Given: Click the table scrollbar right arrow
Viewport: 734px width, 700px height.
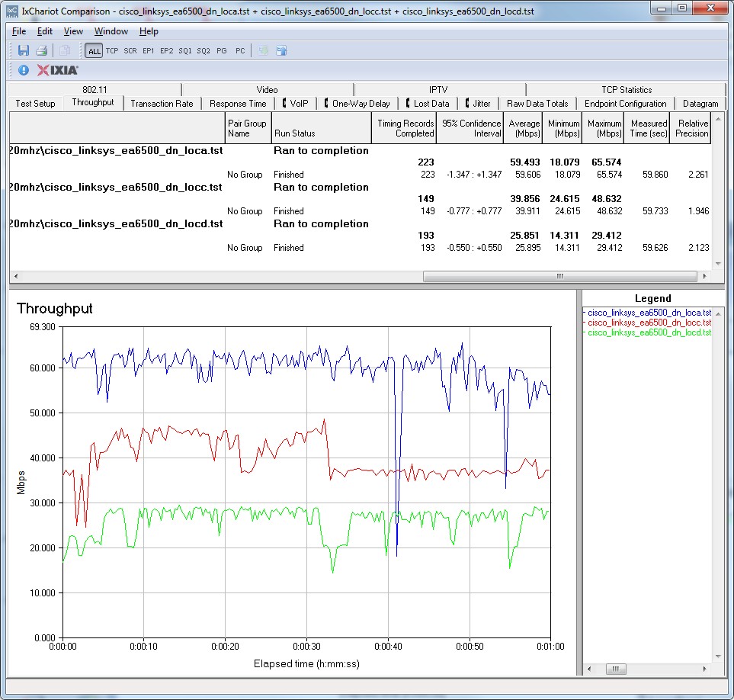Looking at the screenshot, I should [x=704, y=276].
